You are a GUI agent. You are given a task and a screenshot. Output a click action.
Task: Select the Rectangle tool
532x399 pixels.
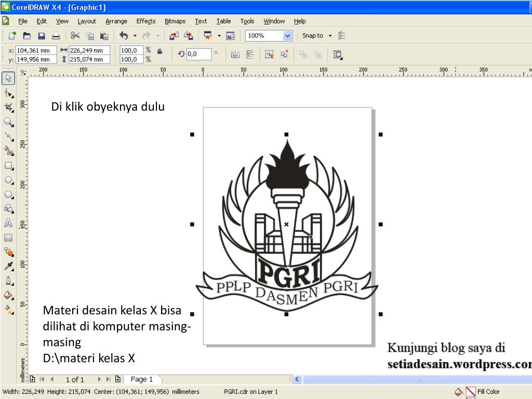click(x=8, y=166)
